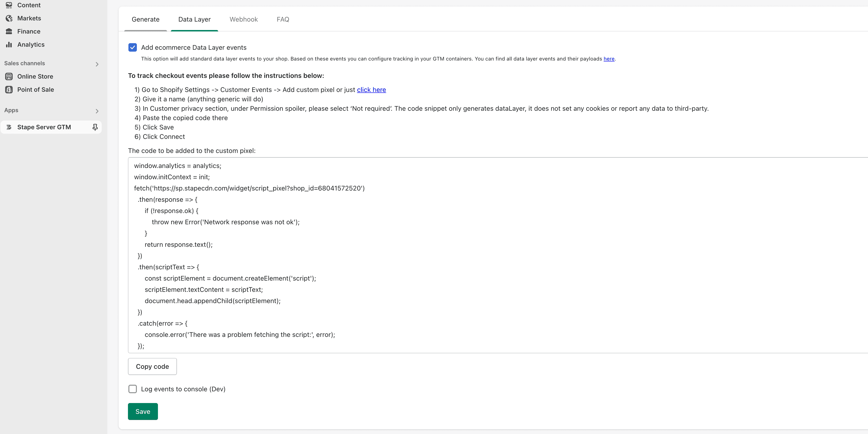The image size is (868, 434).
Task: Open Markets in the sidebar
Action: (x=29, y=18)
